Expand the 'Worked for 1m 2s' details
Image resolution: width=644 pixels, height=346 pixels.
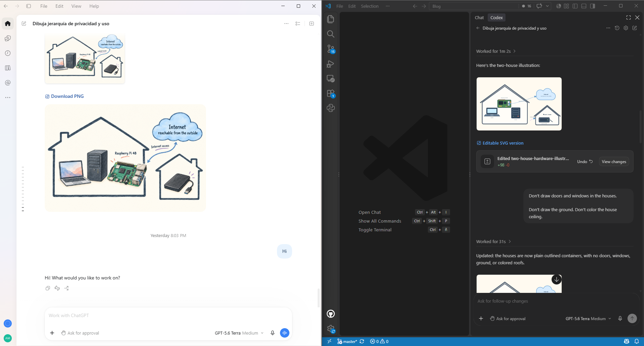[x=496, y=51]
